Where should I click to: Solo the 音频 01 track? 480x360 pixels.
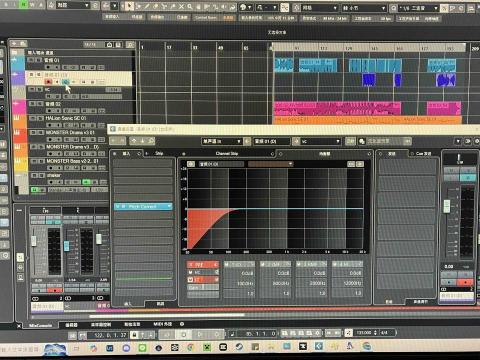point(38,60)
